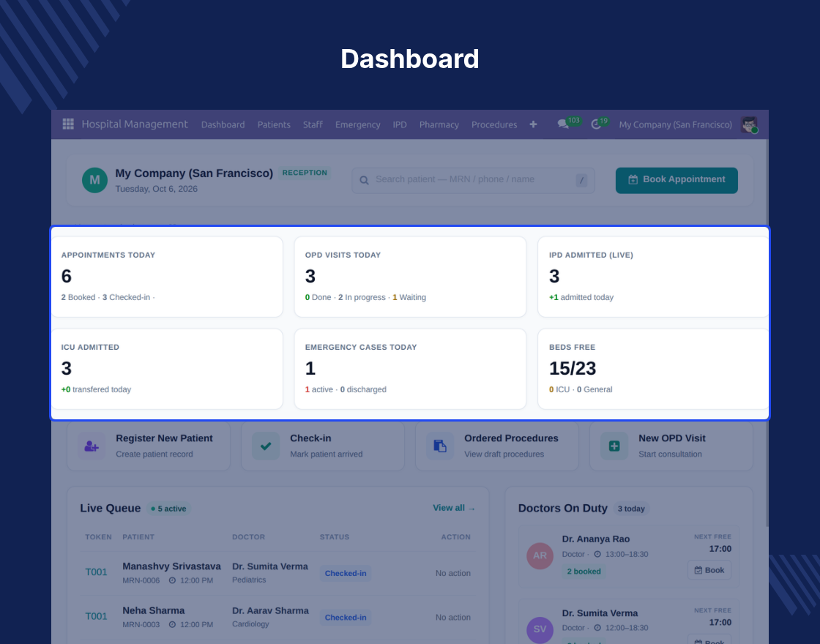Open the Procedures menu
The width and height of the screenshot is (820, 644).
coord(494,124)
